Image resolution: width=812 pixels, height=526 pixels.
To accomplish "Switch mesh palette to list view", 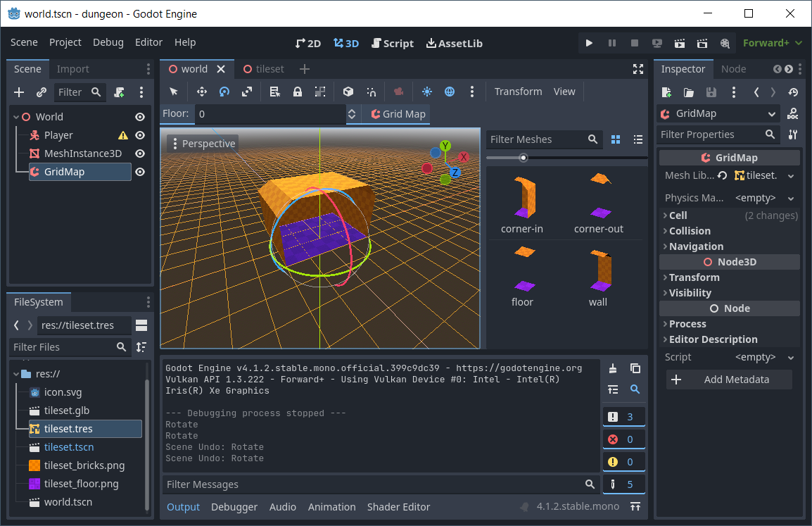I will pos(637,139).
